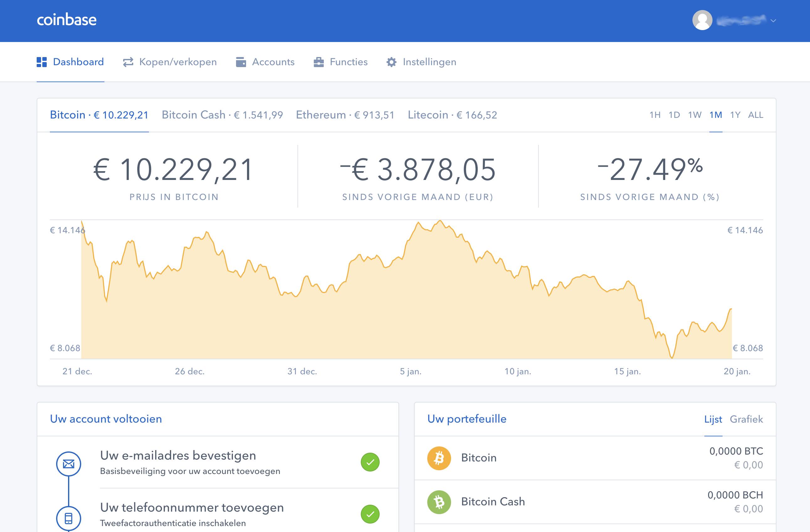This screenshot has height=532, width=810.
Task: Set chart range to 1W
Action: 695,115
